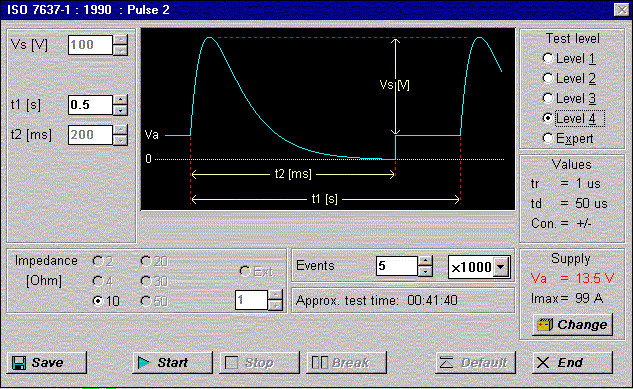633x389 pixels.
Task: Select the 30 Ohm impedance option
Action: 154,281
